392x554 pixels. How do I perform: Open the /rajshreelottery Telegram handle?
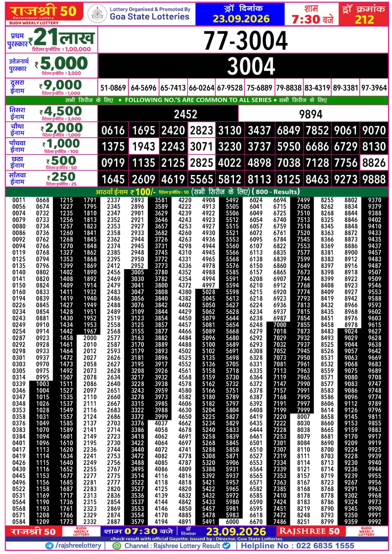coord(78,546)
